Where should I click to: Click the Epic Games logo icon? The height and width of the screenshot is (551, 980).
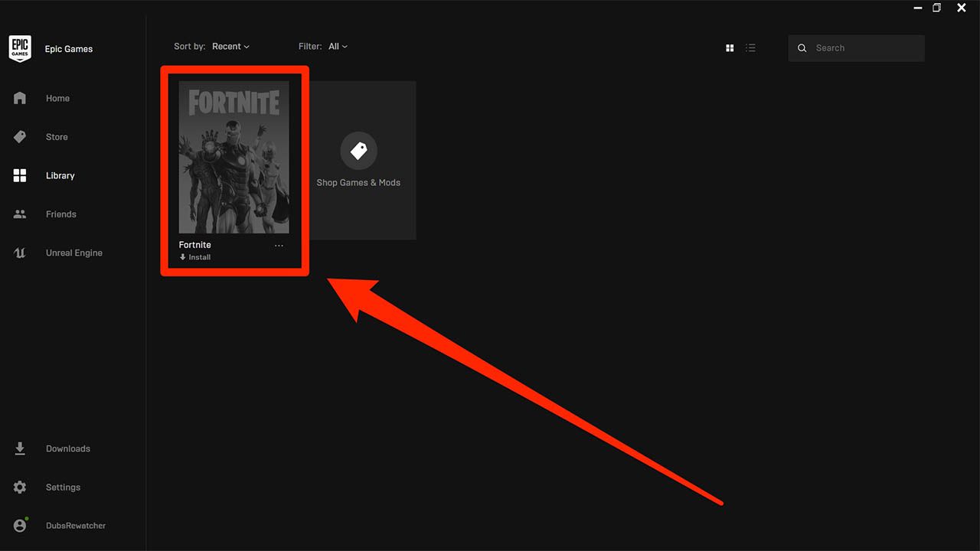20,48
